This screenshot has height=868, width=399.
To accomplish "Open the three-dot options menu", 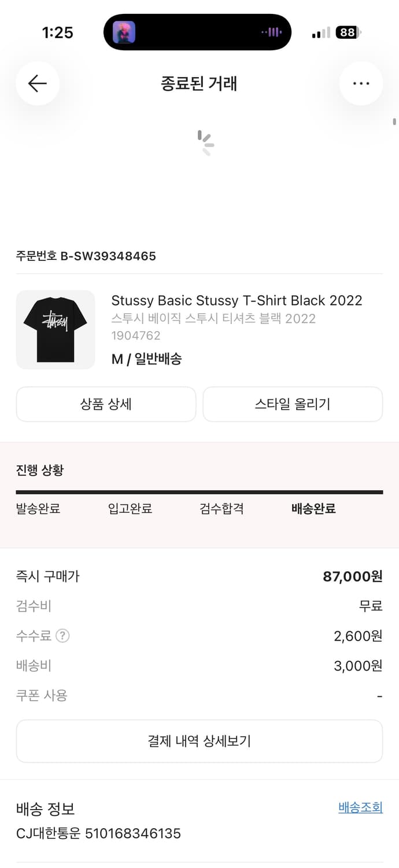I will click(361, 83).
